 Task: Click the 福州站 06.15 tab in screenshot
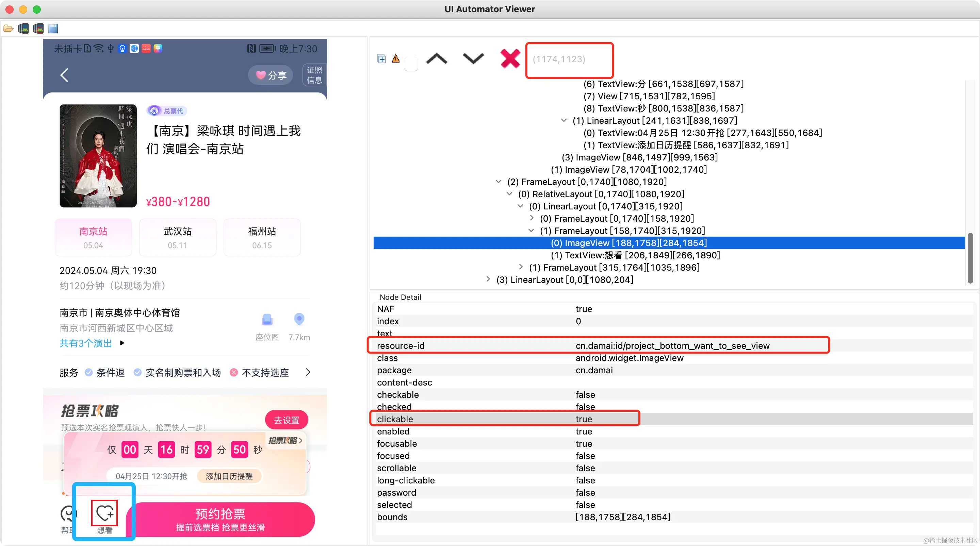262,237
